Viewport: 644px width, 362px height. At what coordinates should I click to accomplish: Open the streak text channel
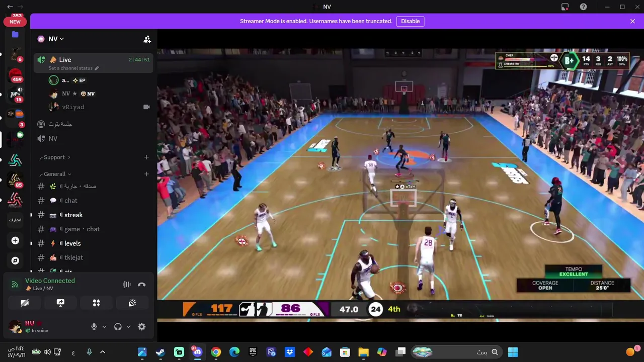pyautogui.click(x=93, y=215)
